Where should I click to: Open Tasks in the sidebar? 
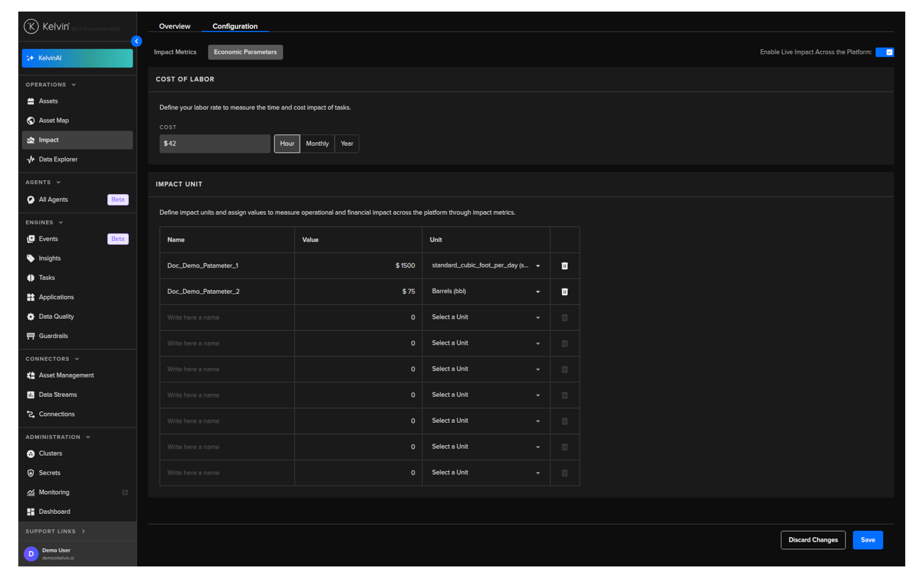point(77,278)
